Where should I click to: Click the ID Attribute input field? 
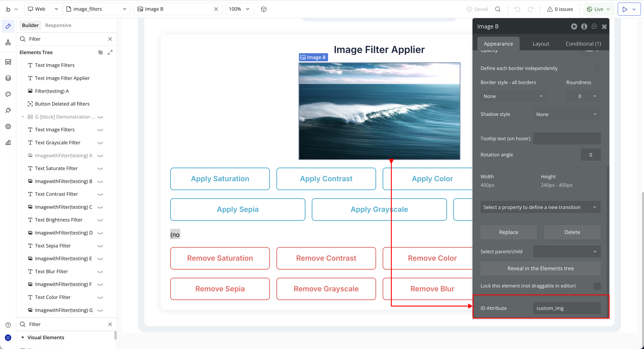(567, 308)
